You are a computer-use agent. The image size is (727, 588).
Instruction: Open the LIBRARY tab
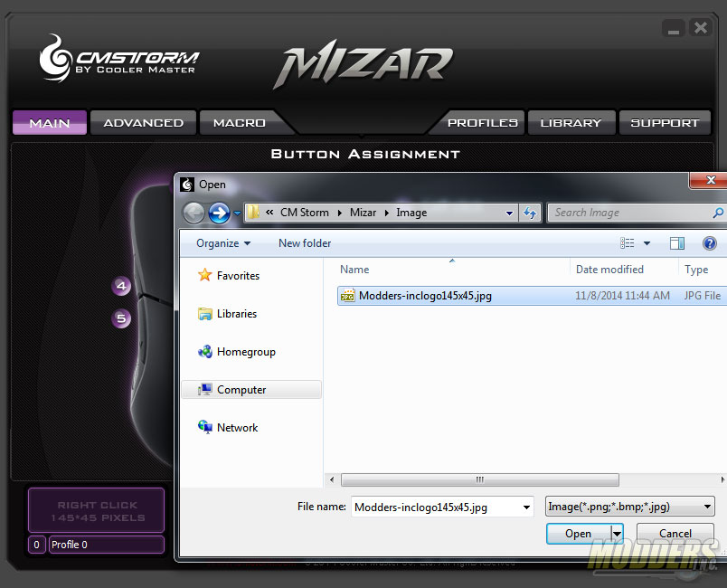(x=571, y=123)
